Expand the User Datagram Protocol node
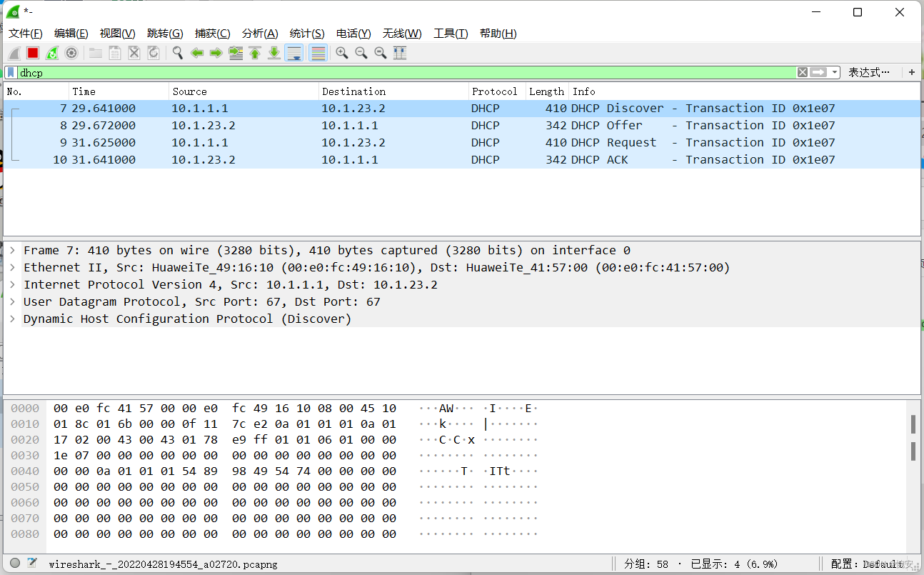 pyautogui.click(x=12, y=301)
